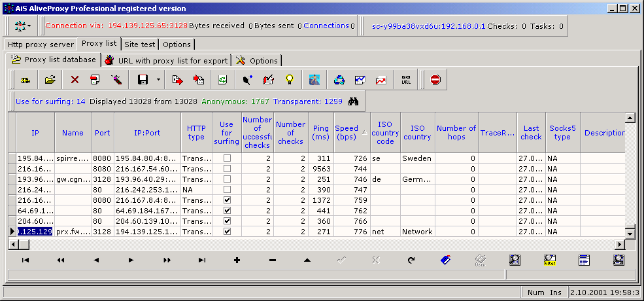644x301 pixels.
Task: Click the yellow bus icon in the toolbar
Action: [25, 80]
